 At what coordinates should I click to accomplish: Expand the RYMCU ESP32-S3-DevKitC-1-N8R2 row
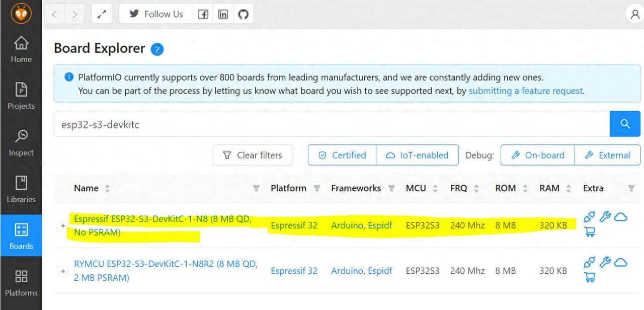click(x=63, y=271)
